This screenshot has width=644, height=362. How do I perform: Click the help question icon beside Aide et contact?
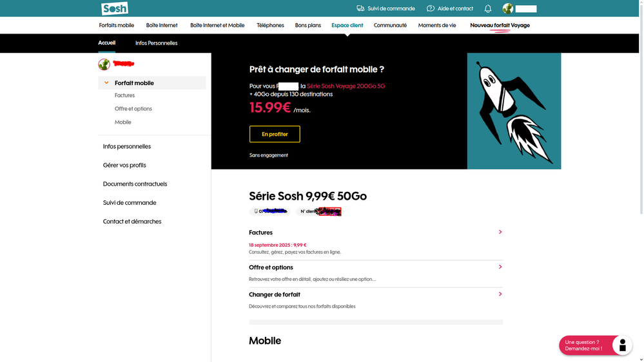431,8
